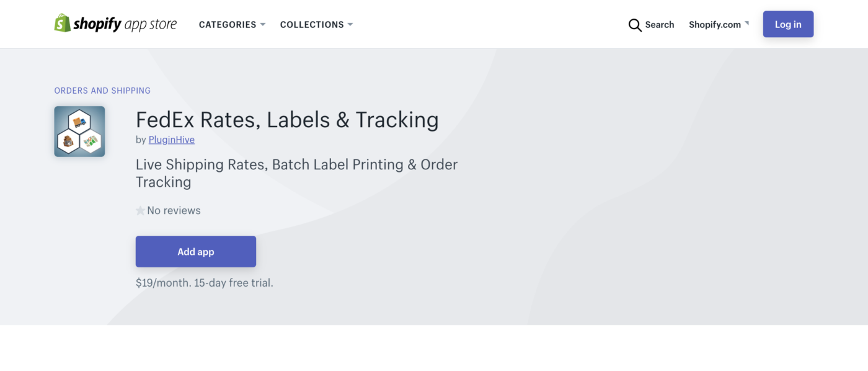The width and height of the screenshot is (868, 371).
Task: Click the Shopify.com menu item
Action: tap(714, 24)
